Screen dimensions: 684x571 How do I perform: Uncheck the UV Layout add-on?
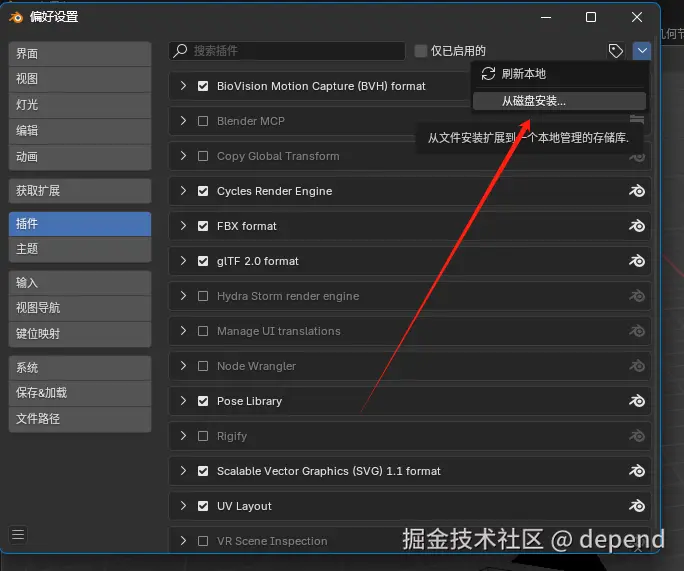point(203,506)
